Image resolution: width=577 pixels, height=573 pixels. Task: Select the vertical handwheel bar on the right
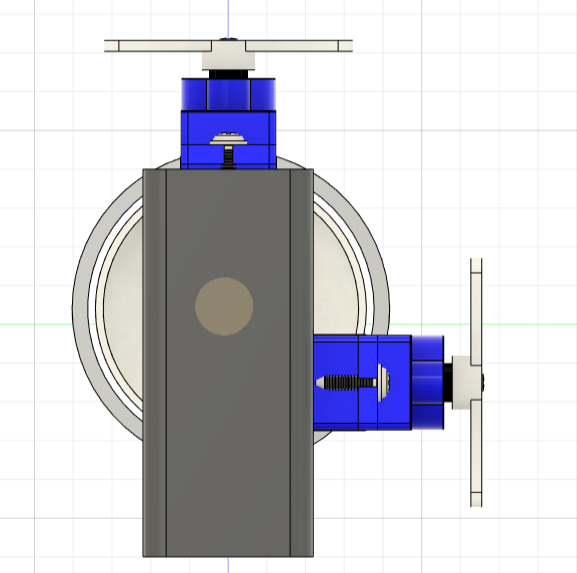click(476, 382)
